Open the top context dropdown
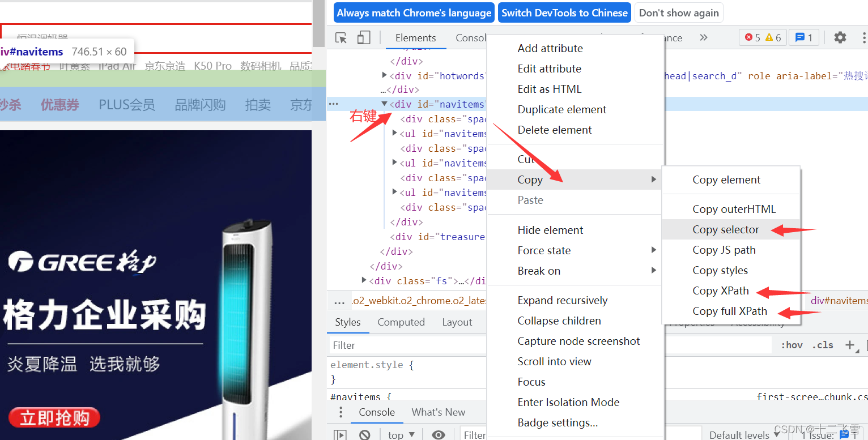 pyautogui.click(x=402, y=435)
